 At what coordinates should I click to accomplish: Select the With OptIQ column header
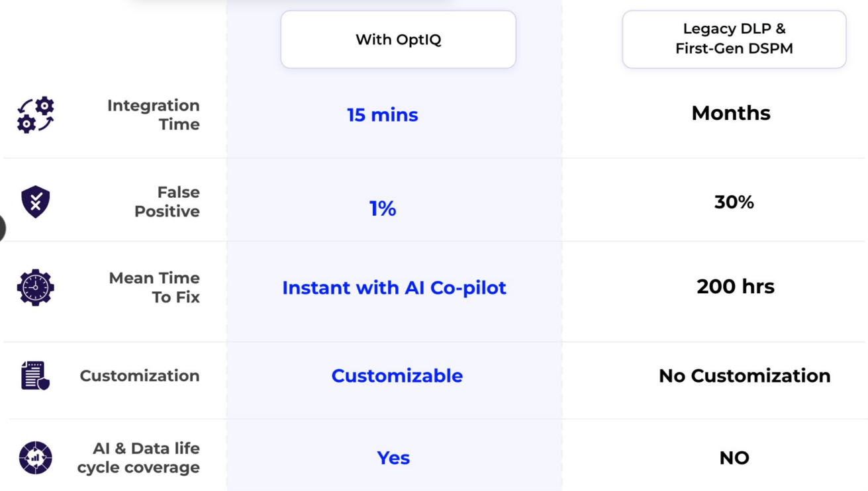[x=398, y=40]
